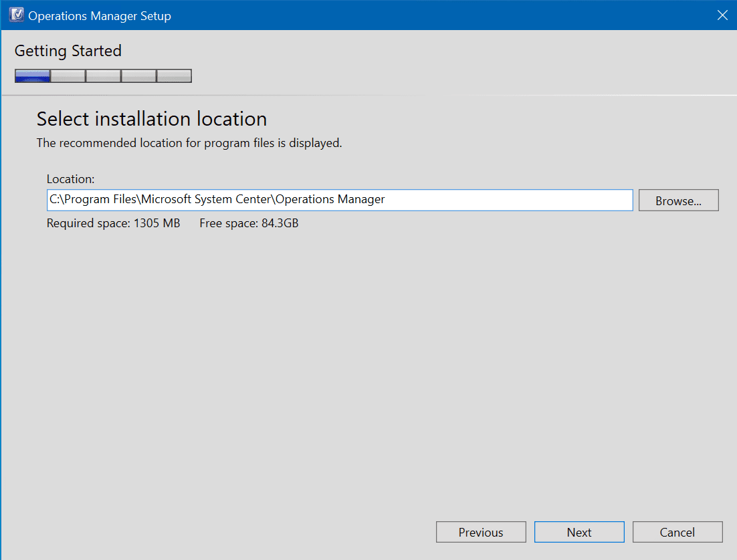737x560 pixels.
Task: Click Previous to go back a step
Action: click(x=481, y=532)
